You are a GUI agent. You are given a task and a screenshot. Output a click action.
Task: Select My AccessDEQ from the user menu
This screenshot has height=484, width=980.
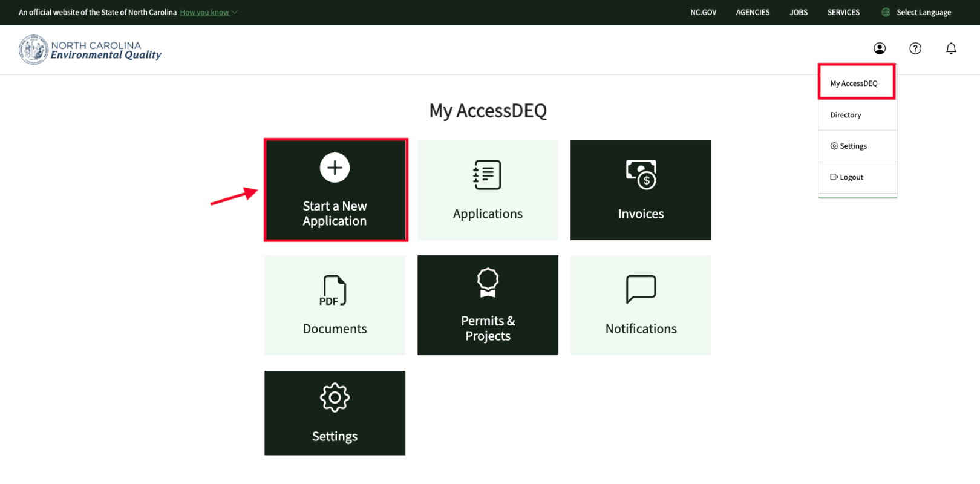click(854, 83)
